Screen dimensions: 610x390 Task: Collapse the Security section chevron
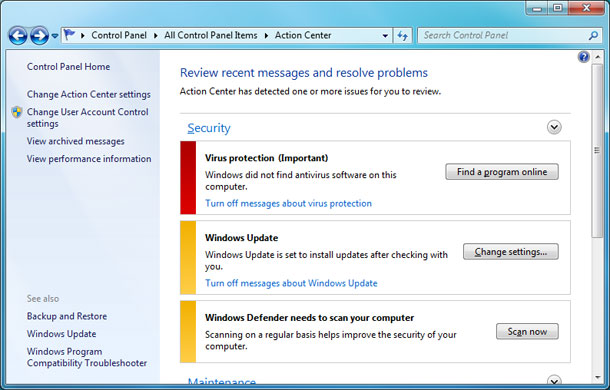554,127
